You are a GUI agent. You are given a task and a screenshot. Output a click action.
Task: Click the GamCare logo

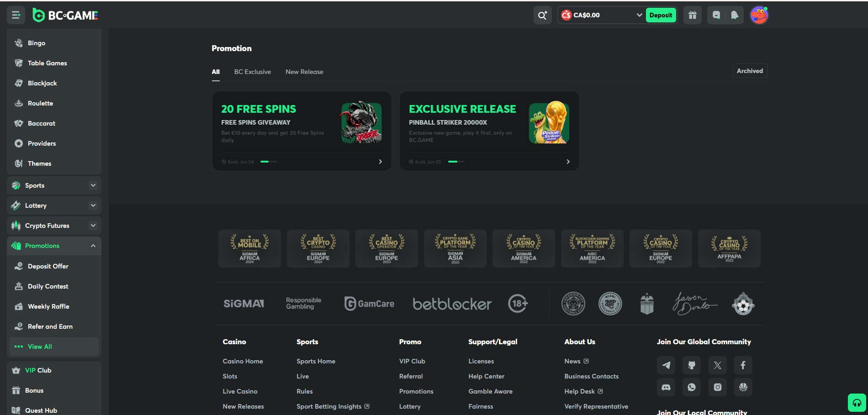pyautogui.click(x=369, y=304)
